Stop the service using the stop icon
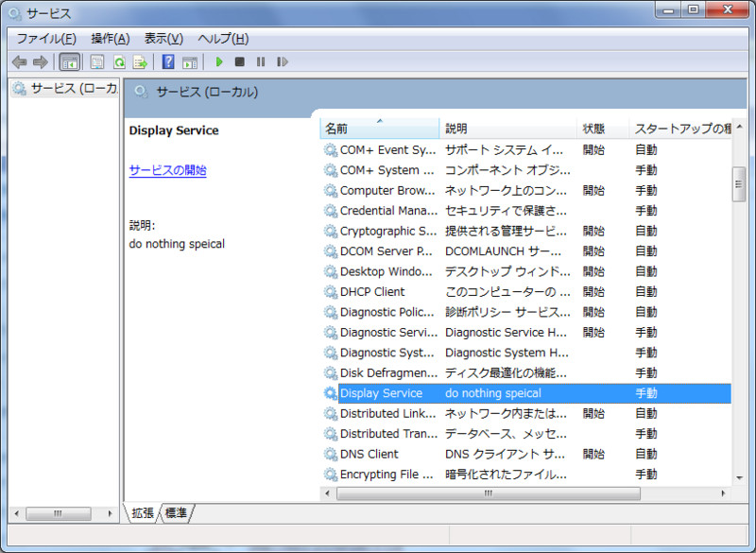 pyautogui.click(x=240, y=61)
